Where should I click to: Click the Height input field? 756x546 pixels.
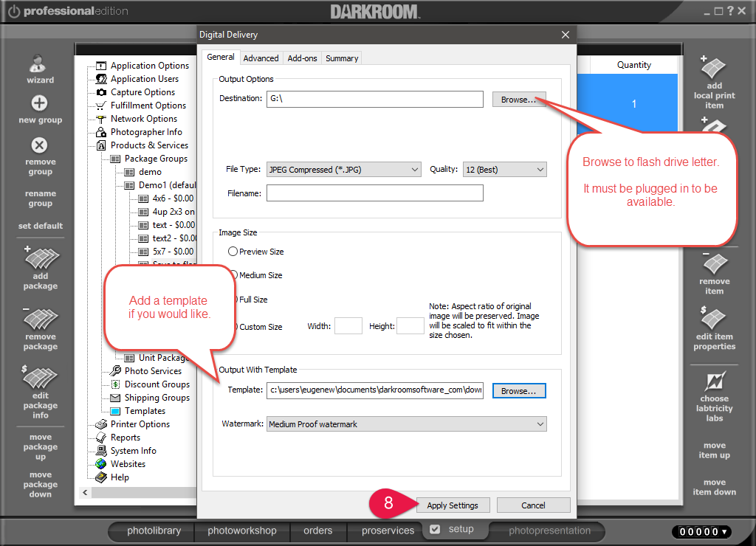[410, 326]
